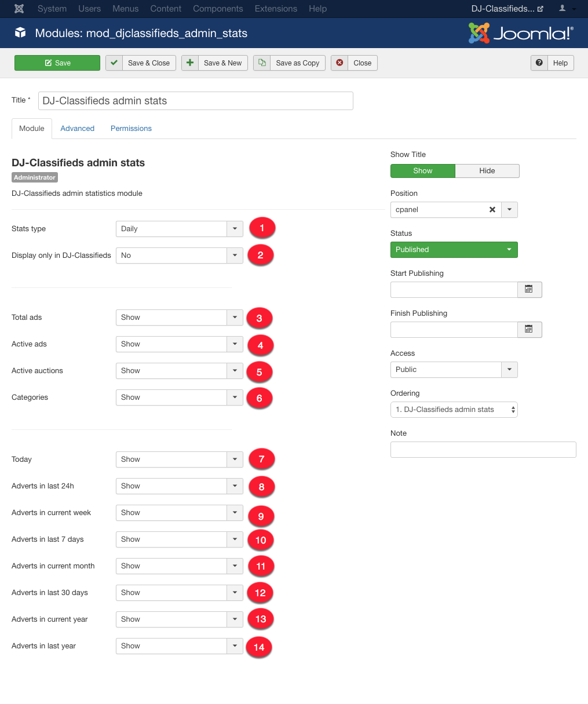This screenshot has height=704, width=588.
Task: Click into the Note text field
Action: [x=483, y=449]
